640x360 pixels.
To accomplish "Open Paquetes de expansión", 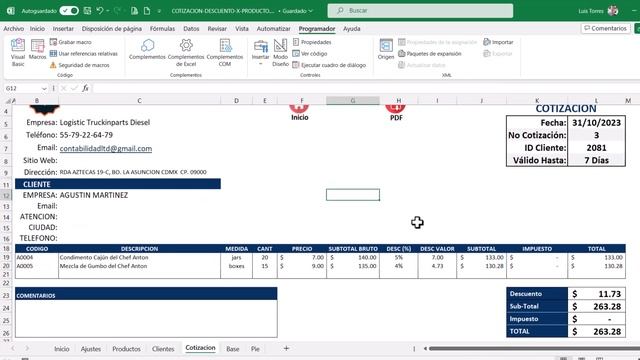I will click(429, 53).
